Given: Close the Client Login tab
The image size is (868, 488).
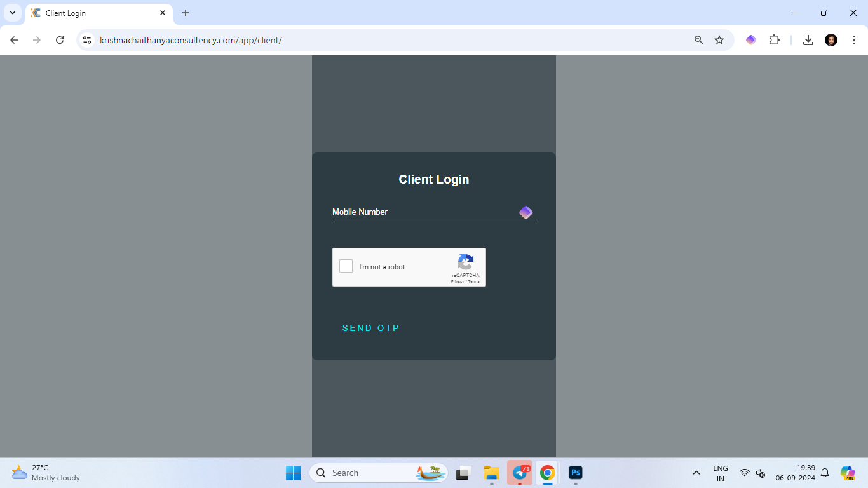Looking at the screenshot, I should (163, 13).
